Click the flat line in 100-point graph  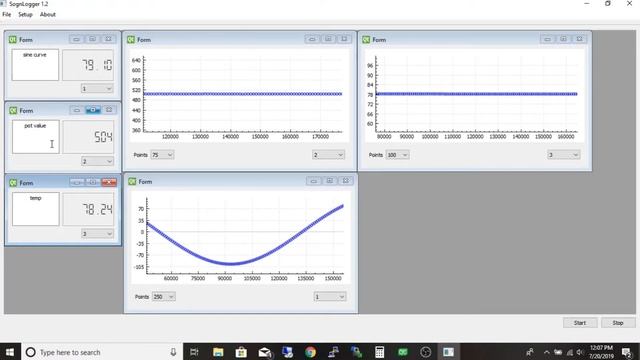click(476, 94)
